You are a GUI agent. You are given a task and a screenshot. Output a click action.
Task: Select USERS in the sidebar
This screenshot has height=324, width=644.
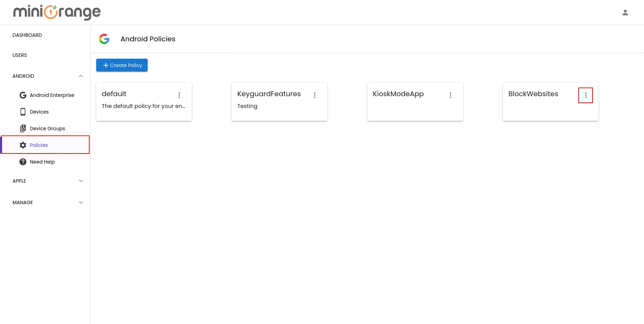point(19,55)
